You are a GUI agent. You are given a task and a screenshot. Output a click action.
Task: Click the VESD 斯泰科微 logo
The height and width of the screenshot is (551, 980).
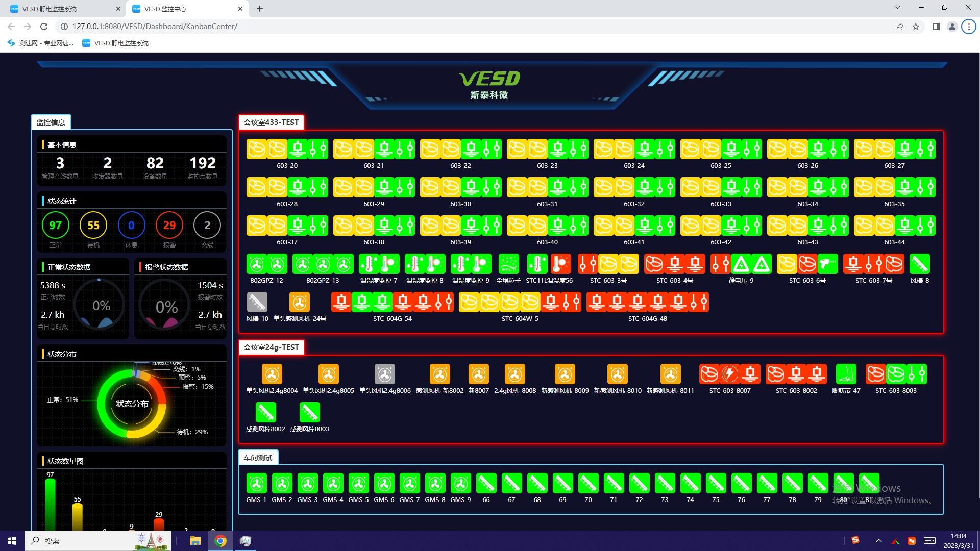pyautogui.click(x=489, y=85)
